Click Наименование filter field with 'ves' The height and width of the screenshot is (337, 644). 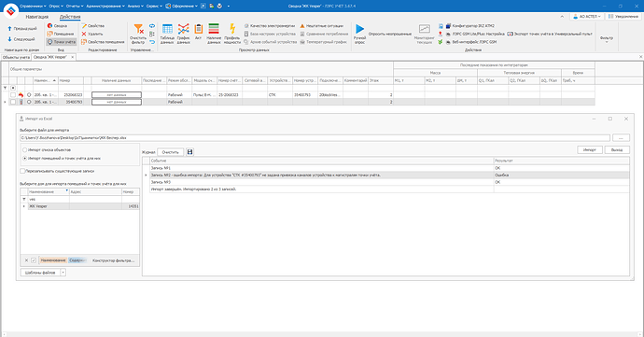(x=49, y=200)
